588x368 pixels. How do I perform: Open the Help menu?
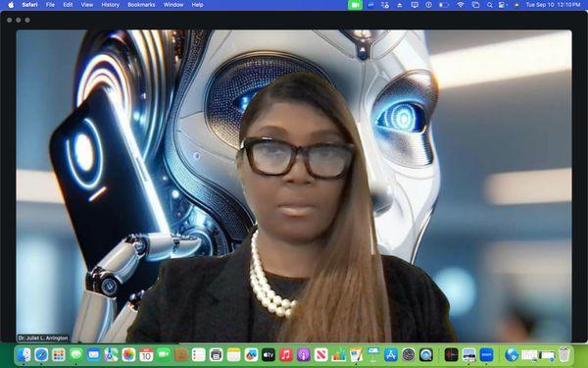[x=197, y=5]
